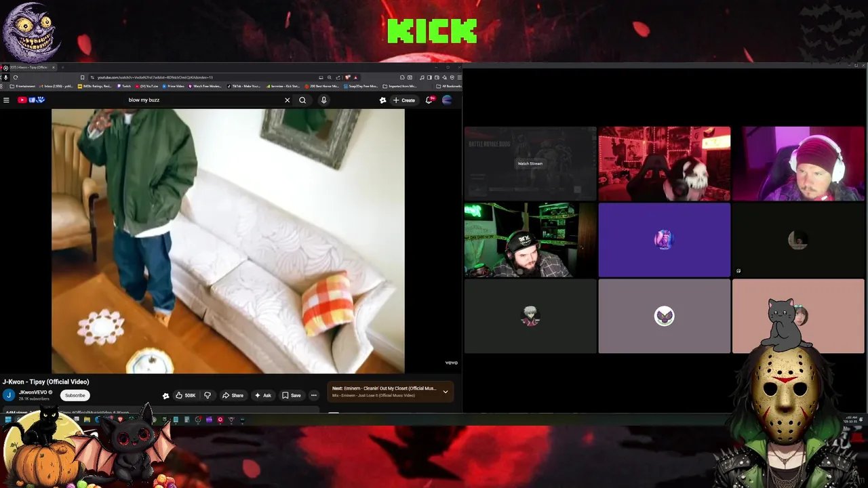
Task: Select the dark tile with anime avatar
Action: (x=530, y=317)
